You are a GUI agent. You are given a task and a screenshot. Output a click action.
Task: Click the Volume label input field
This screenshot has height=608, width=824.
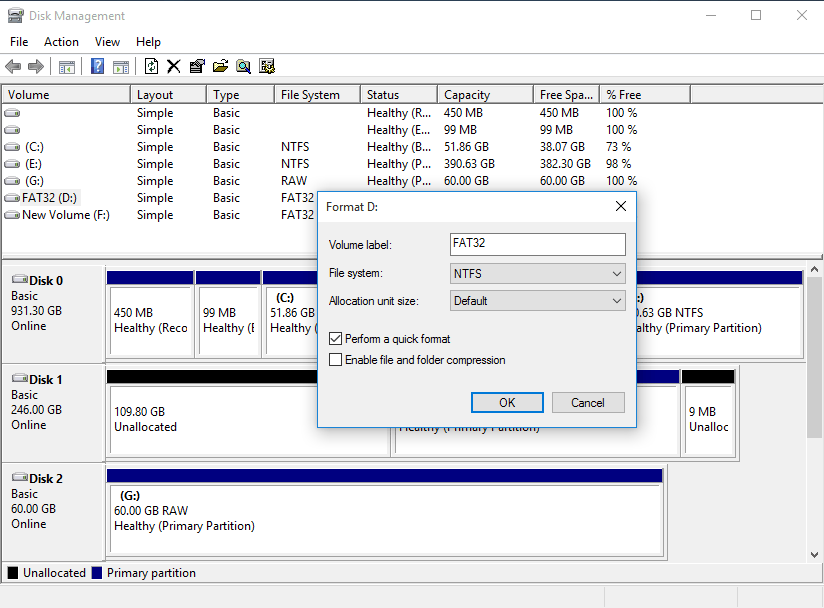[x=538, y=244]
